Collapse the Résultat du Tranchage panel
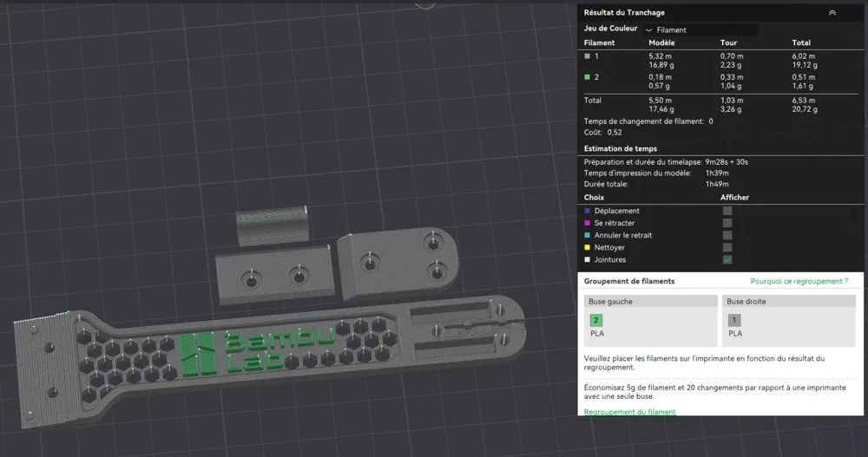This screenshot has height=457, width=868. pos(832,13)
